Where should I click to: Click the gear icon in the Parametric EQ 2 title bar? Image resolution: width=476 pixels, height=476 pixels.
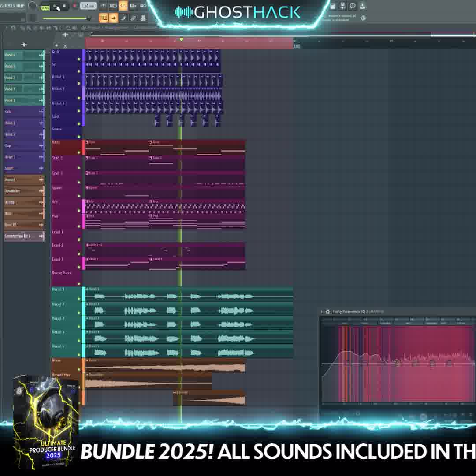pos(327,312)
